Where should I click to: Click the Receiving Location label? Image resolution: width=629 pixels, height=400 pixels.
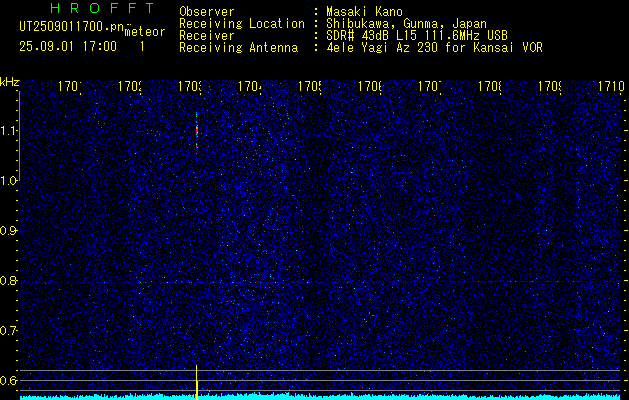242,24
